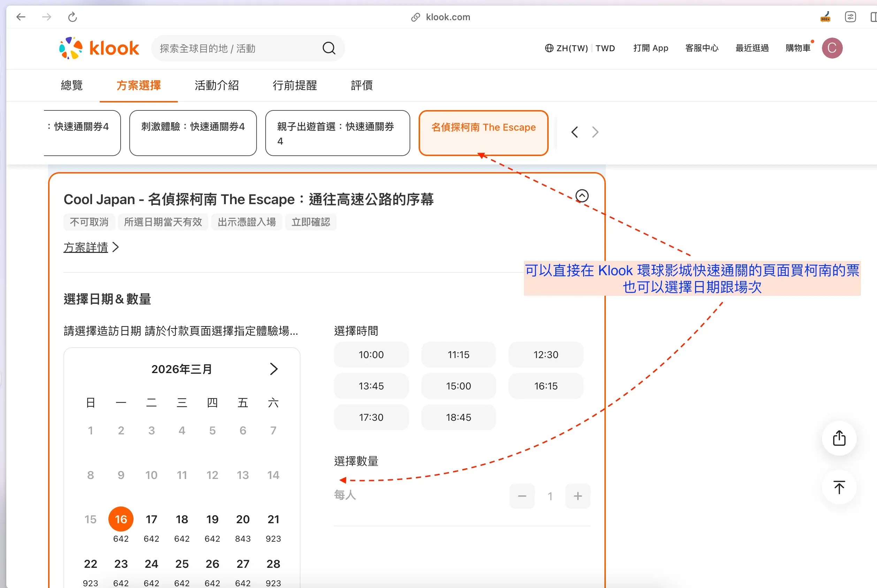This screenshot has height=588, width=877.
Task: Switch to the 活動介紹 tab
Action: [216, 85]
